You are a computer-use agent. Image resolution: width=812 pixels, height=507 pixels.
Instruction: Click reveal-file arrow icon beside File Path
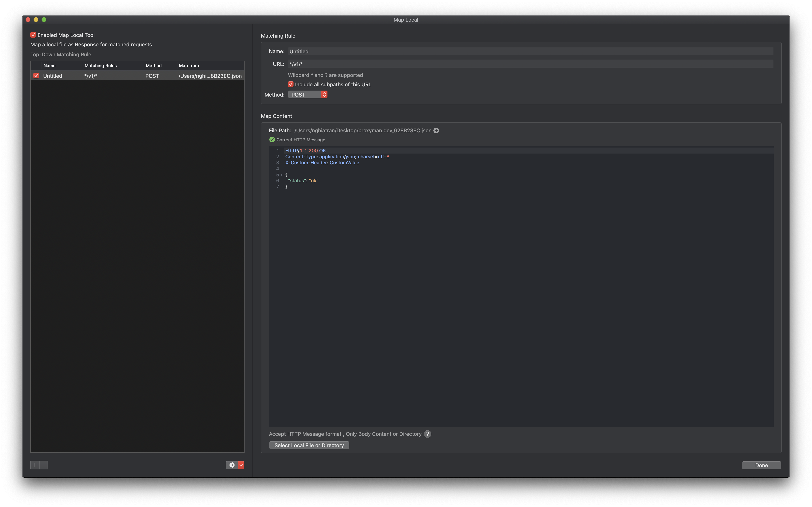pos(436,130)
